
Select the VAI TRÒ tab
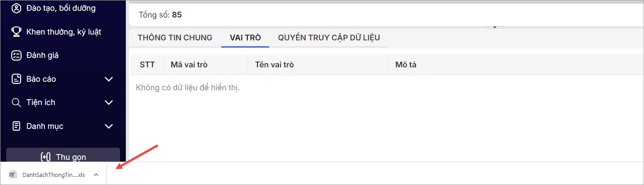(245, 38)
